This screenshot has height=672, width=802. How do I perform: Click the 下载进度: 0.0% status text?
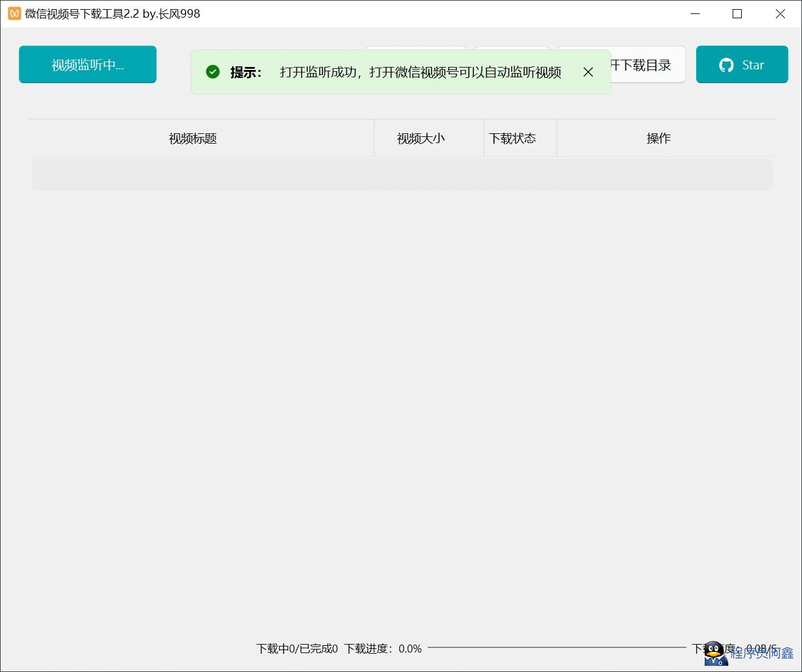coord(383,649)
